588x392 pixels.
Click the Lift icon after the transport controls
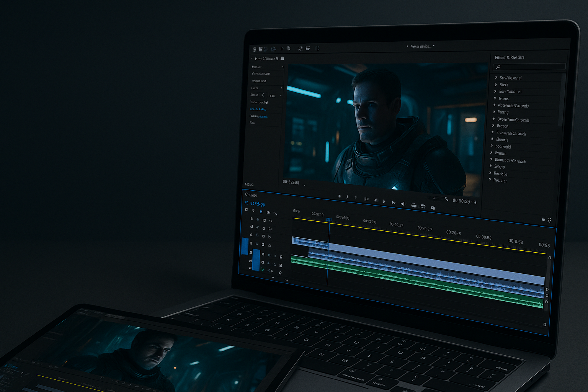414,206
